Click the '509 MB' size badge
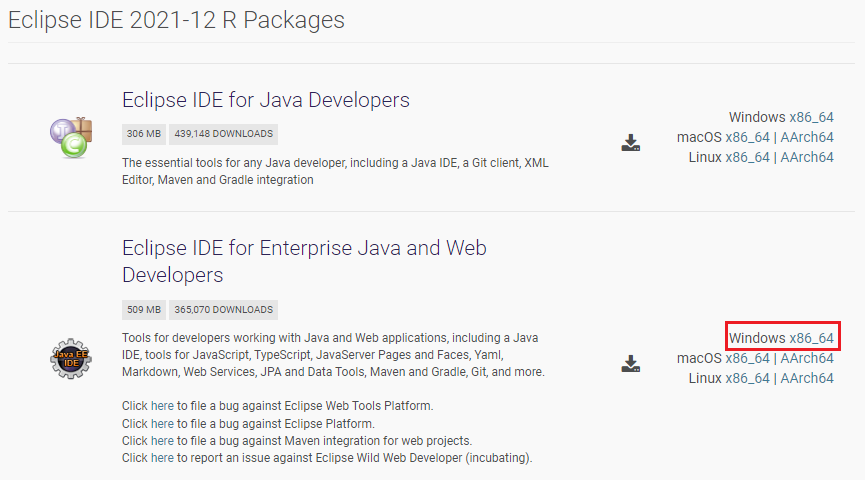 click(x=143, y=310)
